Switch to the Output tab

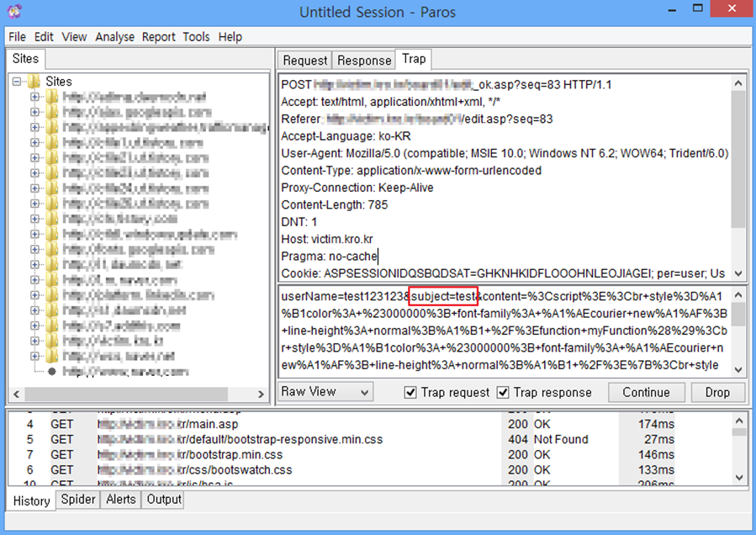[164, 500]
